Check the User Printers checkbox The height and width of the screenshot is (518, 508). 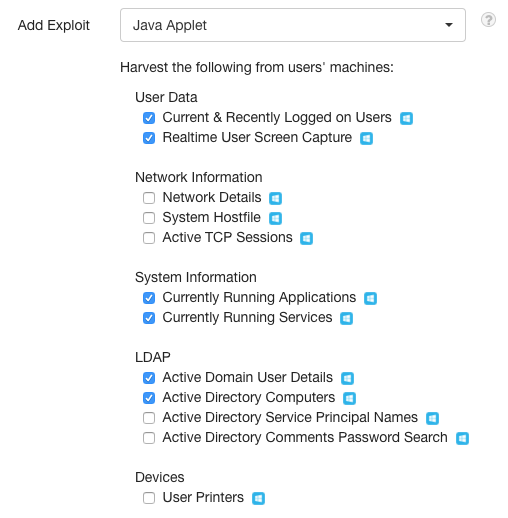(149, 498)
